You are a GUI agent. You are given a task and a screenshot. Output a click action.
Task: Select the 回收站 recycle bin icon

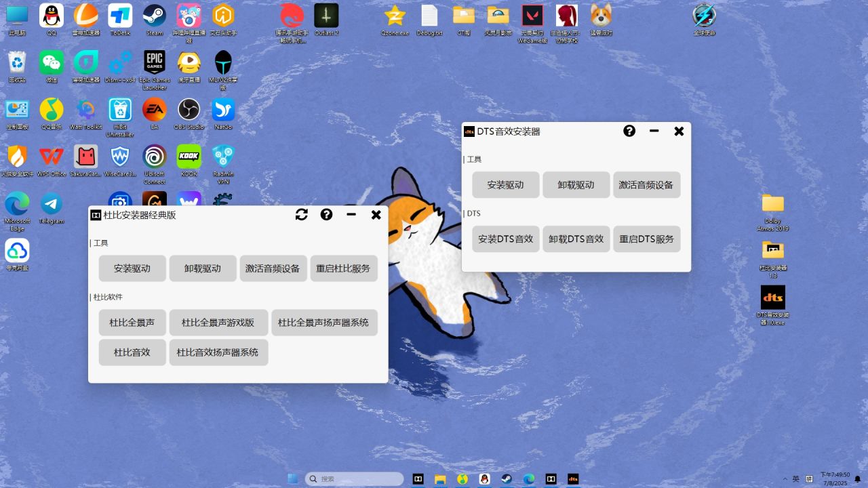point(17,66)
